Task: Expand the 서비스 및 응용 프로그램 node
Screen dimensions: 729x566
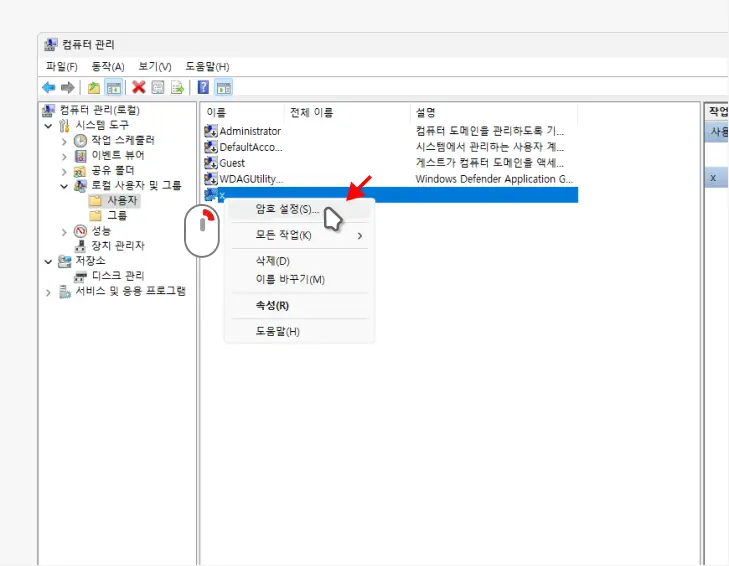Action: (48, 293)
